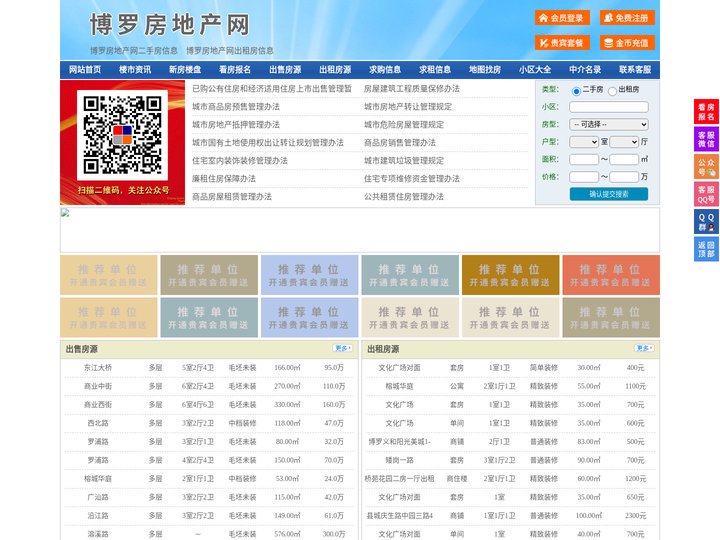Open the 求租信息 nav item
720x540 pixels.
(435, 70)
